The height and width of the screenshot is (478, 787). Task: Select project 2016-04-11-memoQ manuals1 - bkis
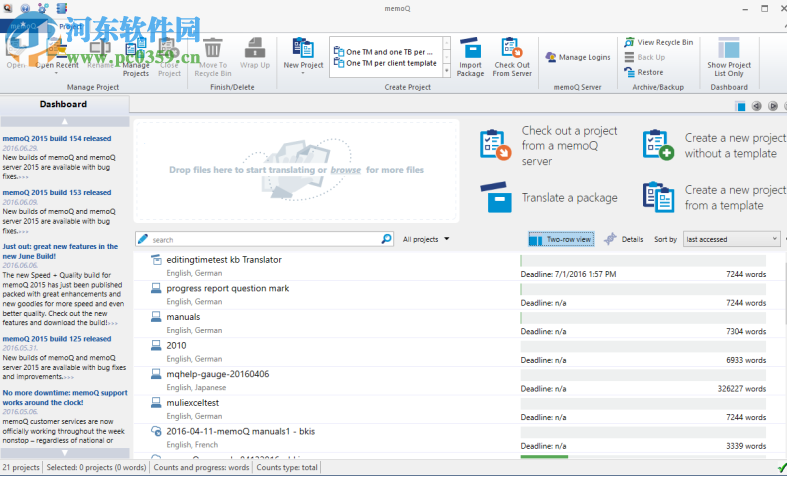click(240, 431)
